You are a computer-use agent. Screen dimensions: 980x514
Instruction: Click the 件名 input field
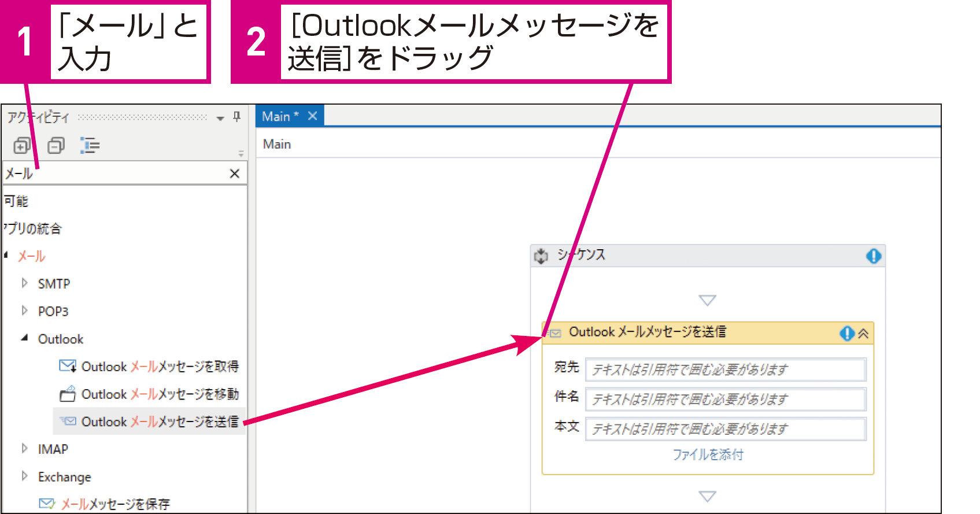[x=726, y=399]
